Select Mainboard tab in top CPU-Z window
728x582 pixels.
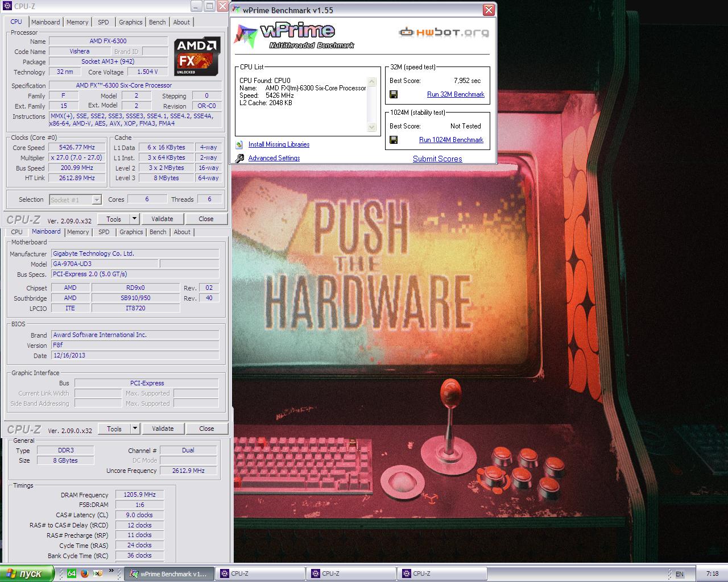(x=45, y=22)
